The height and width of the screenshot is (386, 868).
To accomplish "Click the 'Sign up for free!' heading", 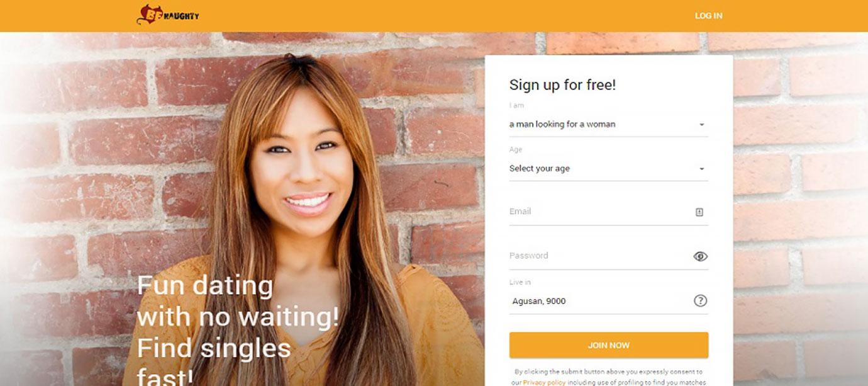I will tap(562, 85).
